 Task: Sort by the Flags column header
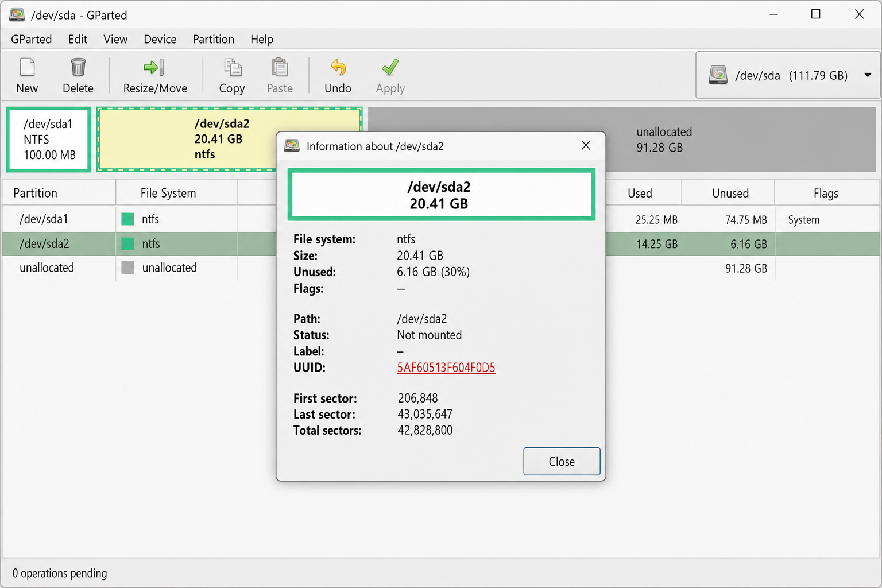click(x=827, y=193)
